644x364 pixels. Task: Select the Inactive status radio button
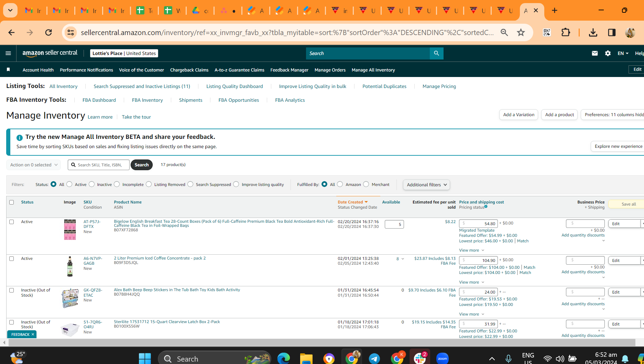click(92, 184)
